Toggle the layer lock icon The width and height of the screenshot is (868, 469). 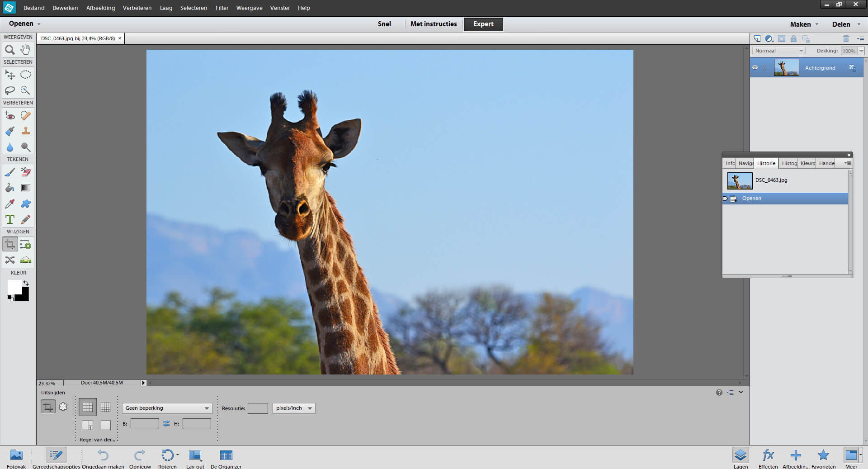(x=793, y=39)
